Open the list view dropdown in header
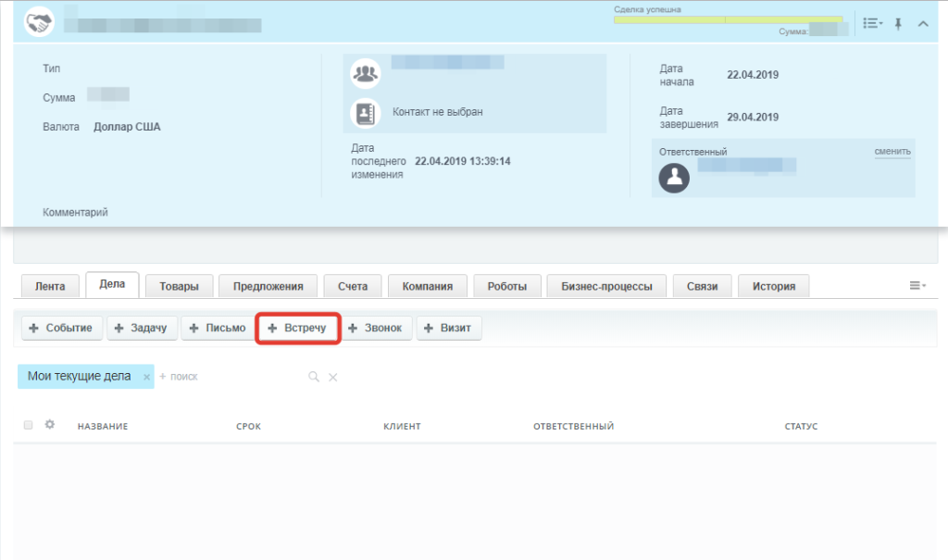This screenshot has width=948, height=560. 872,23
